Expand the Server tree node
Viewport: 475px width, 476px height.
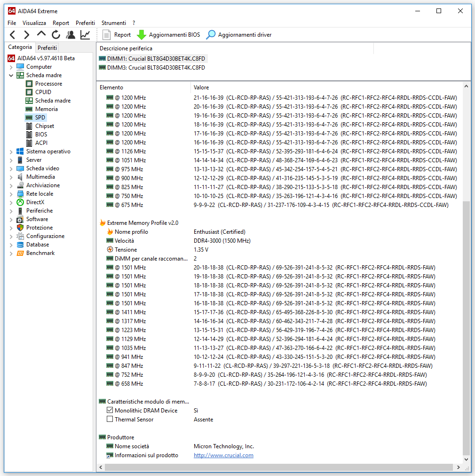click(x=11, y=160)
